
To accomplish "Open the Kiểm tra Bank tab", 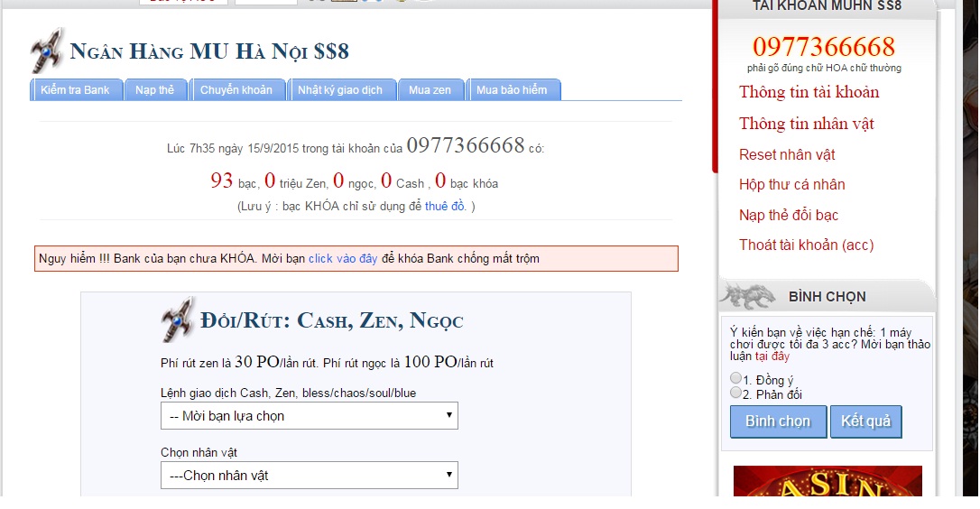I will coord(76,90).
